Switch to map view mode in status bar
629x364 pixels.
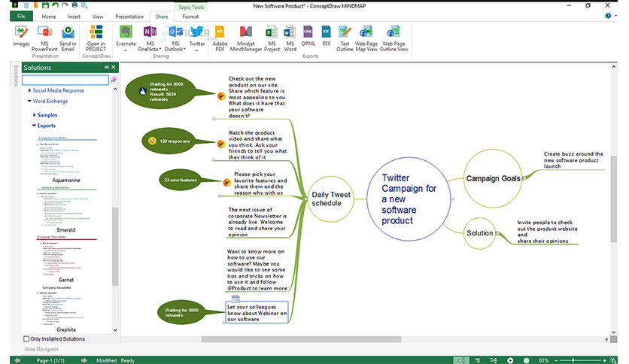coord(461,360)
